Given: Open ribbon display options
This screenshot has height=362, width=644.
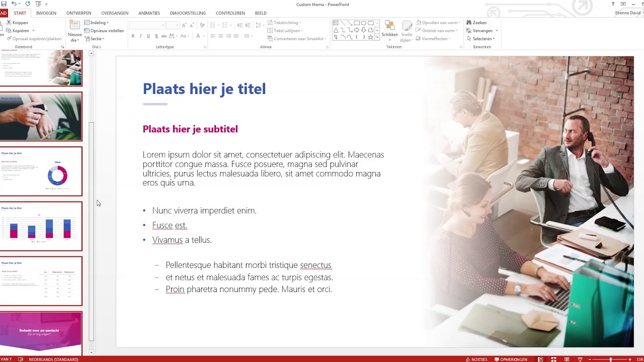Looking at the screenshot, I should click(623, 4).
